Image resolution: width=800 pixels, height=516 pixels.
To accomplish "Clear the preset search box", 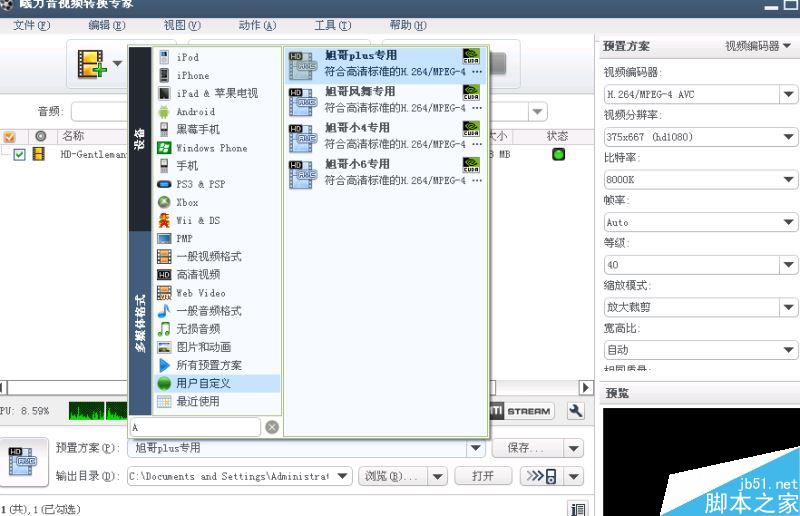I will [272, 427].
